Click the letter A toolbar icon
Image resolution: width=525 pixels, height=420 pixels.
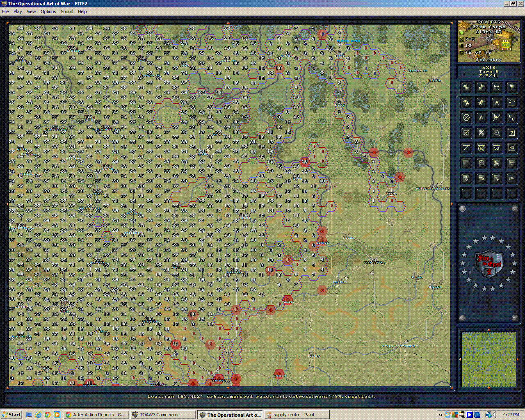click(x=482, y=117)
